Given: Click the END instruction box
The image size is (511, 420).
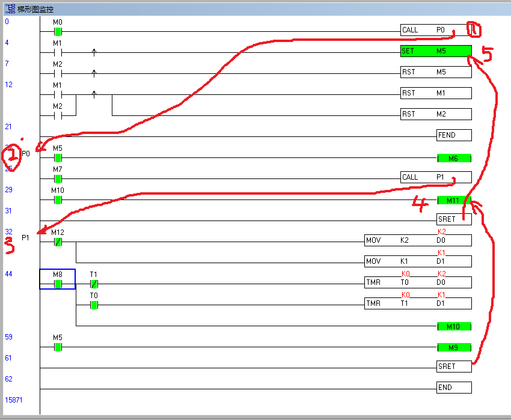Looking at the screenshot, I should point(454,388).
